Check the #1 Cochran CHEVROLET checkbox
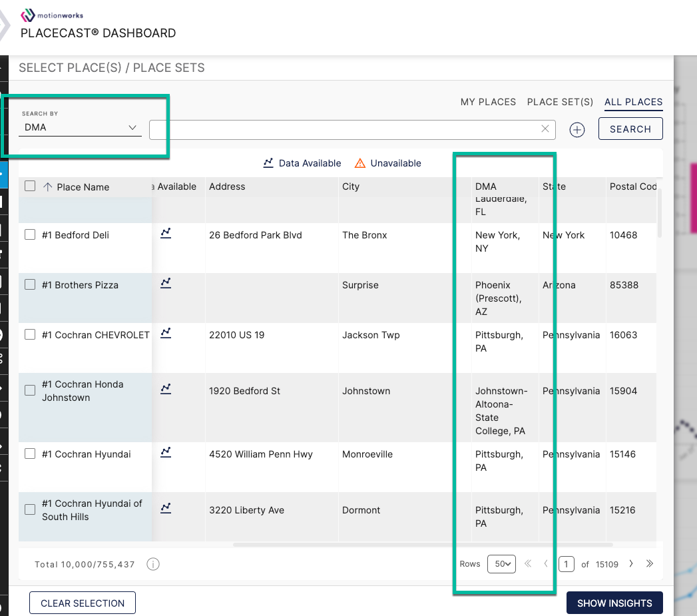Screen dimensions: 697x616 [x=30, y=334]
